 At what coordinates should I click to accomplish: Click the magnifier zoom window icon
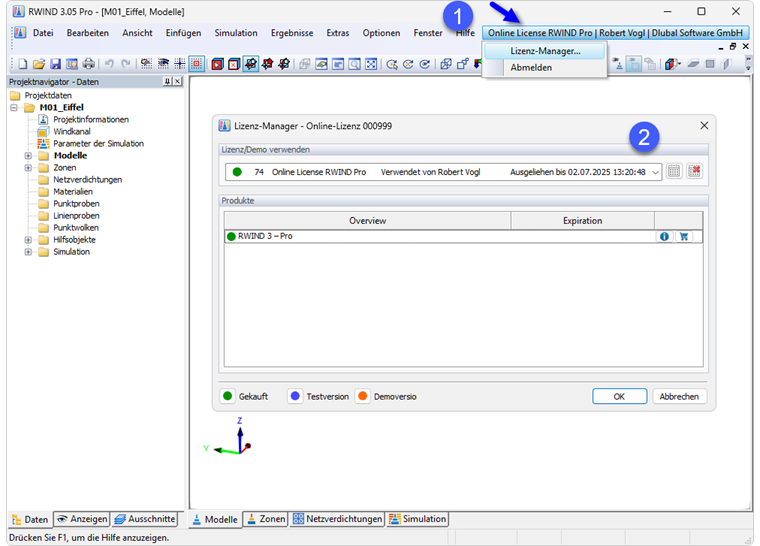(354, 64)
